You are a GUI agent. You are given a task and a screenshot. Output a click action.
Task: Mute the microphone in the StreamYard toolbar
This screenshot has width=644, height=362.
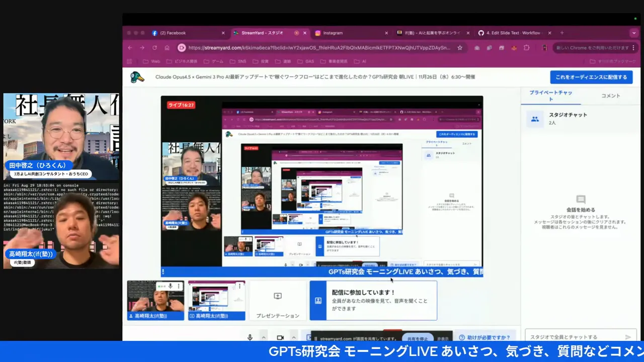pyautogui.click(x=250, y=337)
